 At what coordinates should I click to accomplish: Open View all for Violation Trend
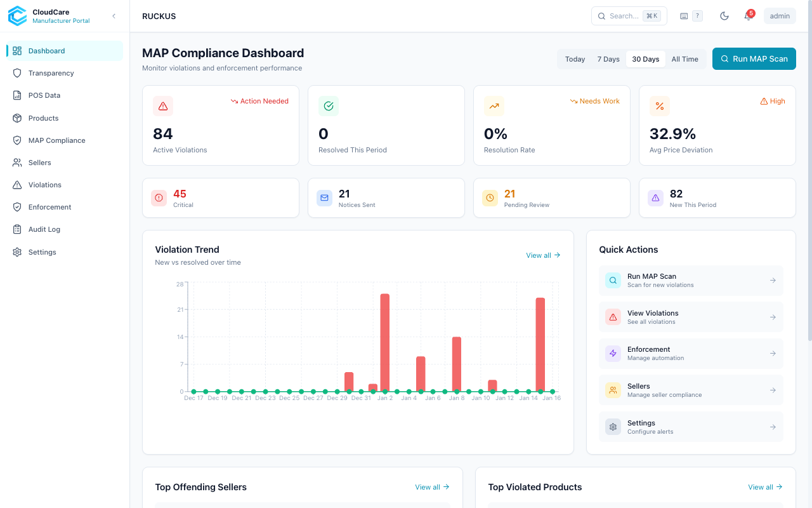point(542,255)
